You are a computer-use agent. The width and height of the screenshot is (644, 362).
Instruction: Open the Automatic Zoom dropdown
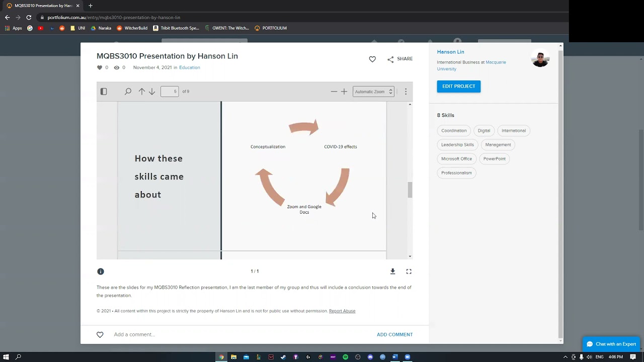tap(373, 92)
